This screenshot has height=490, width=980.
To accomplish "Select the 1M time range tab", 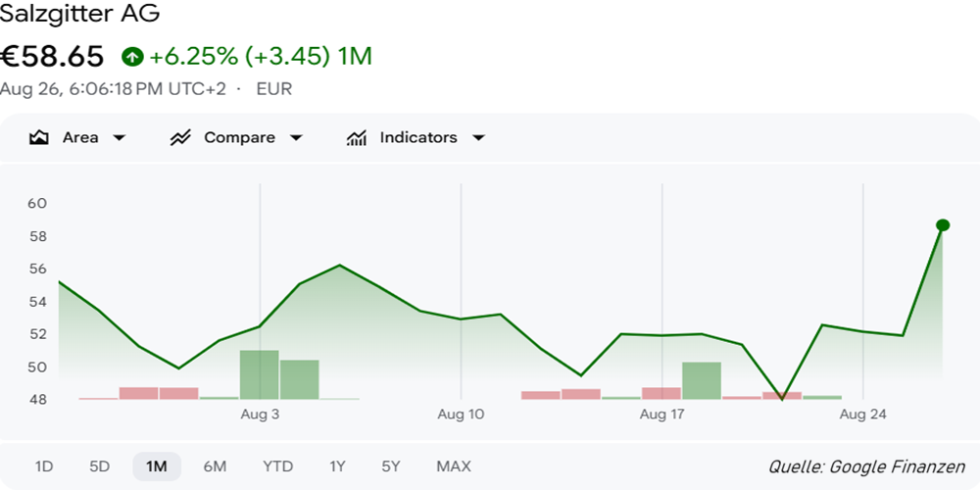I will point(156,466).
